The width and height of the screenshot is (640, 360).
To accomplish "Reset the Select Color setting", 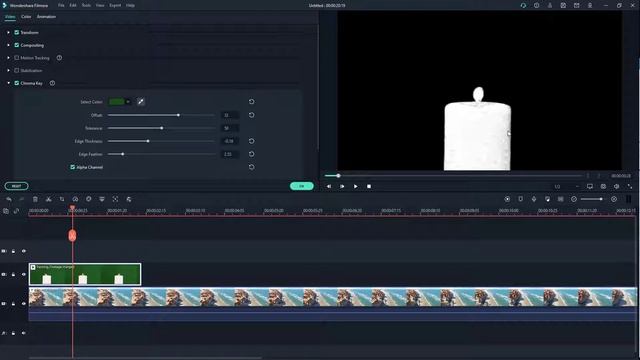I will [251, 102].
